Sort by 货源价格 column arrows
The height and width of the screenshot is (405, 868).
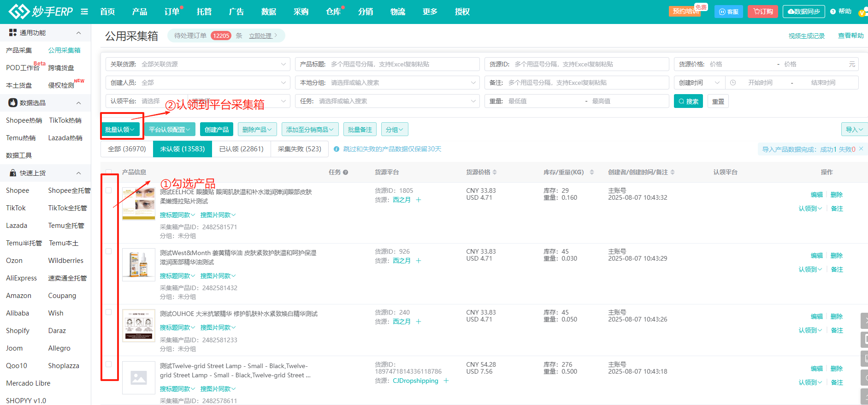(x=495, y=172)
